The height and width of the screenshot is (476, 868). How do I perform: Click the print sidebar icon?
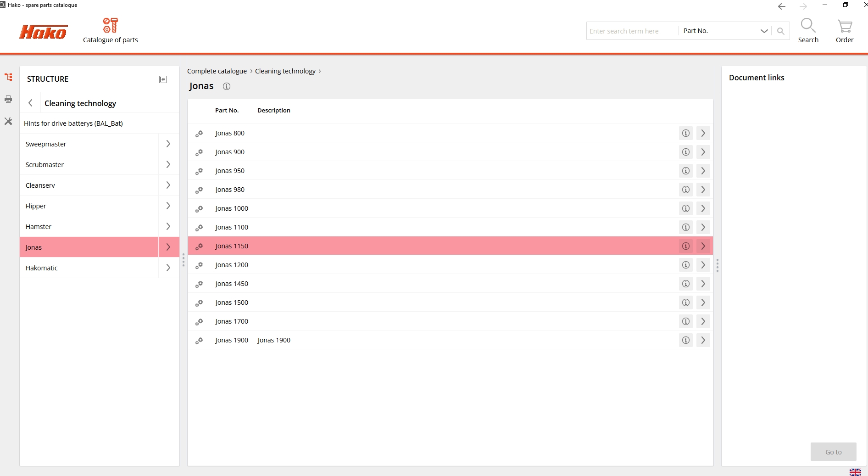[x=8, y=99]
